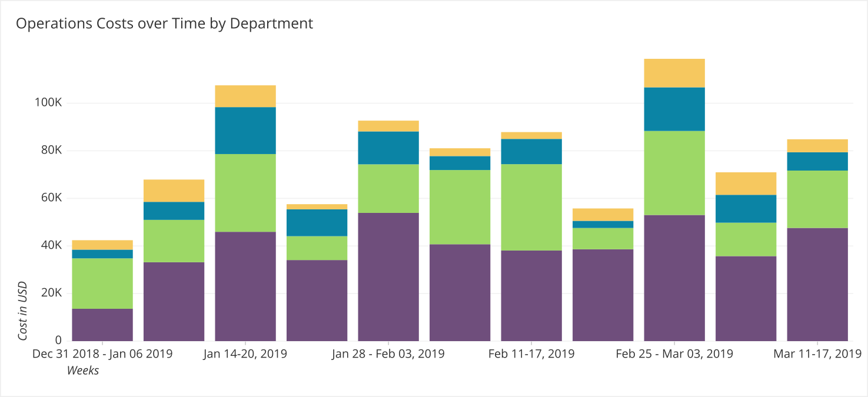Select the green segment of the Feb 11-17, 2019 bar
The image size is (868, 397).
(x=531, y=207)
